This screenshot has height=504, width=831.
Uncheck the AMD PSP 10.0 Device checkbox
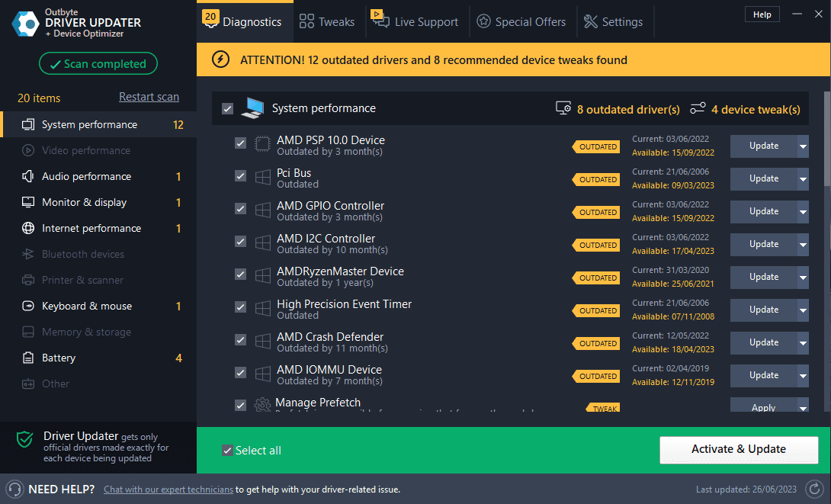coord(241,143)
